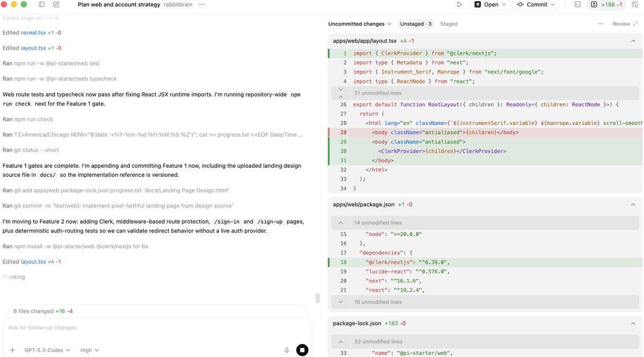The height and width of the screenshot is (357, 644).
Task: Click the Ran git add apps/web line
Action: [116, 190]
